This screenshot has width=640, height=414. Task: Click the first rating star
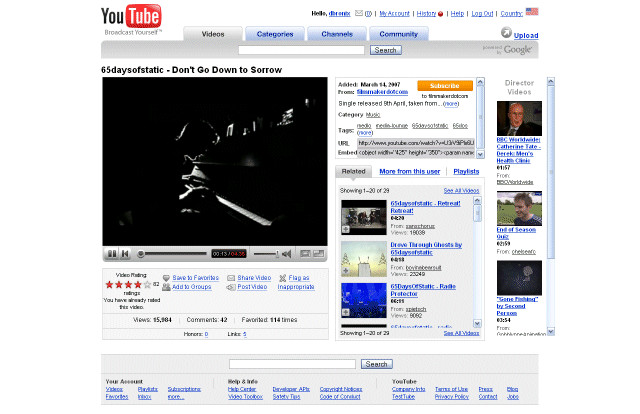point(109,285)
